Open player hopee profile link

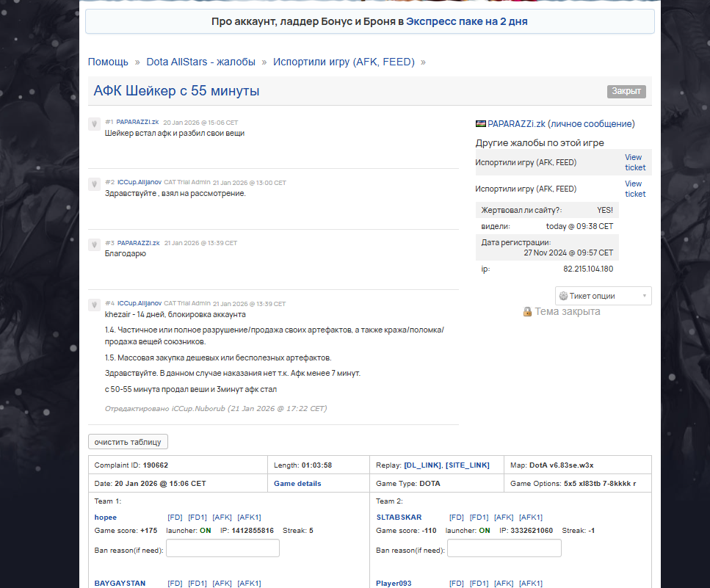(106, 518)
